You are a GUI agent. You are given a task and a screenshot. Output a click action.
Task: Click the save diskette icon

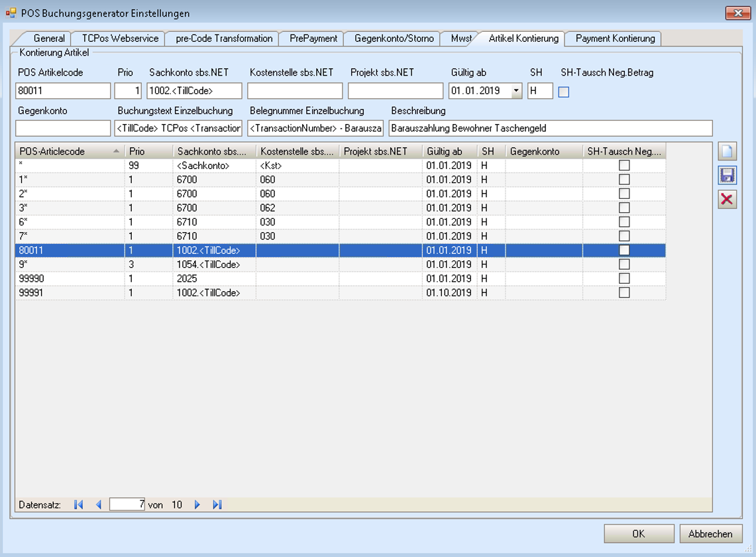pyautogui.click(x=728, y=176)
